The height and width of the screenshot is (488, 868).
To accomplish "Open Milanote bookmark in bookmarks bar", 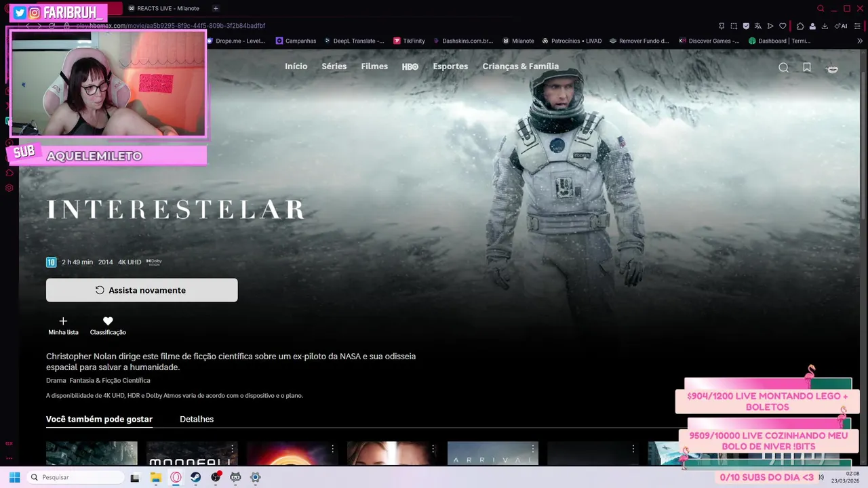I will point(518,41).
